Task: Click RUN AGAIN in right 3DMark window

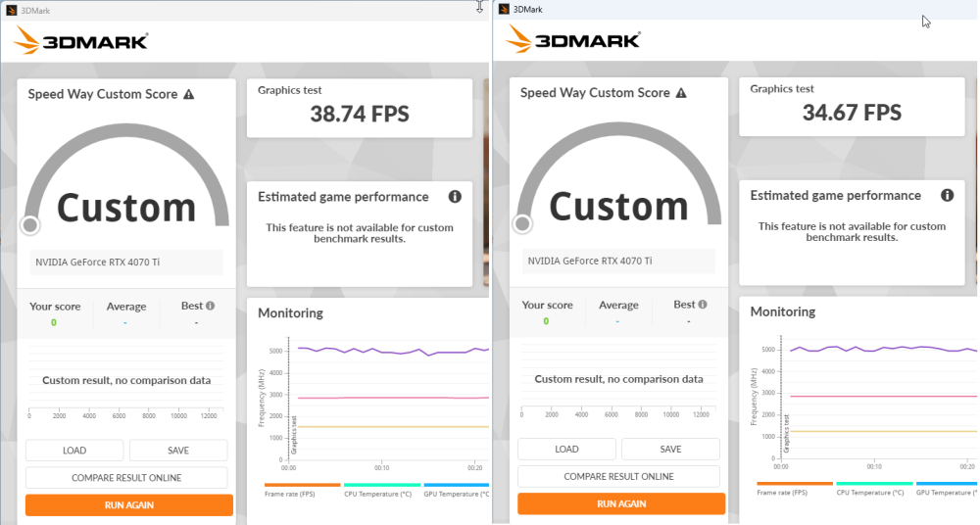Action: pyautogui.click(x=622, y=503)
